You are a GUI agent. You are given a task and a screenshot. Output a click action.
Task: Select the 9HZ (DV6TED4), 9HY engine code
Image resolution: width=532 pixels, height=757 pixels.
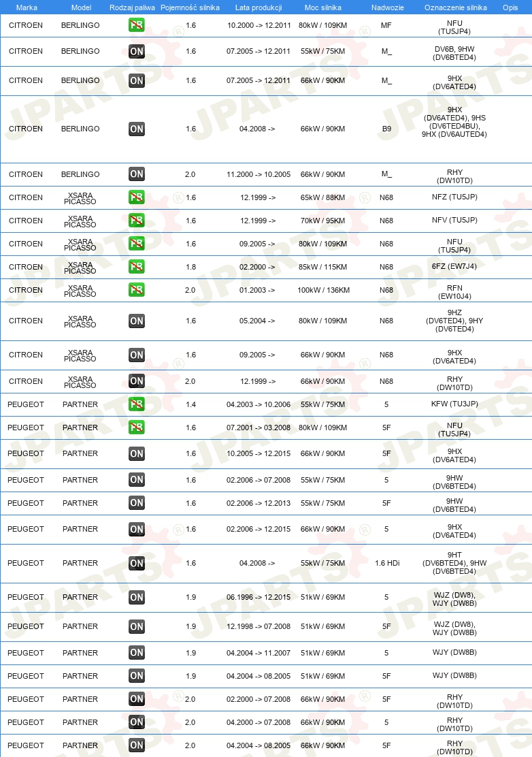click(454, 321)
